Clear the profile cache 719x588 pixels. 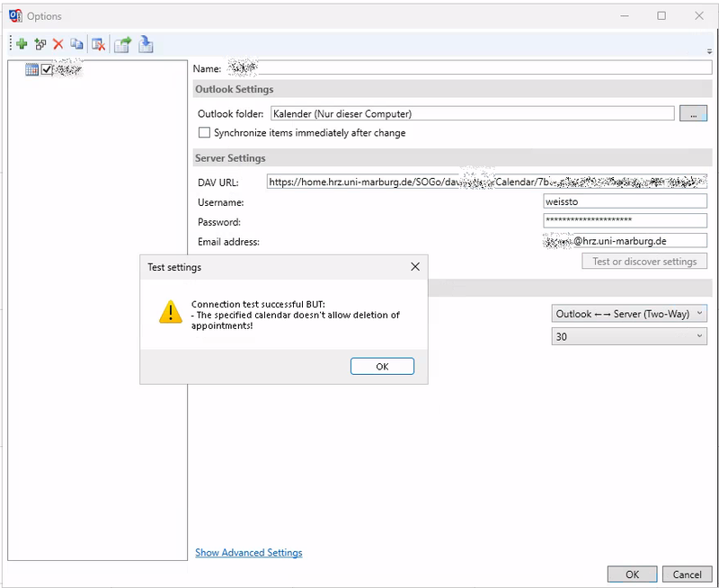coord(99,43)
